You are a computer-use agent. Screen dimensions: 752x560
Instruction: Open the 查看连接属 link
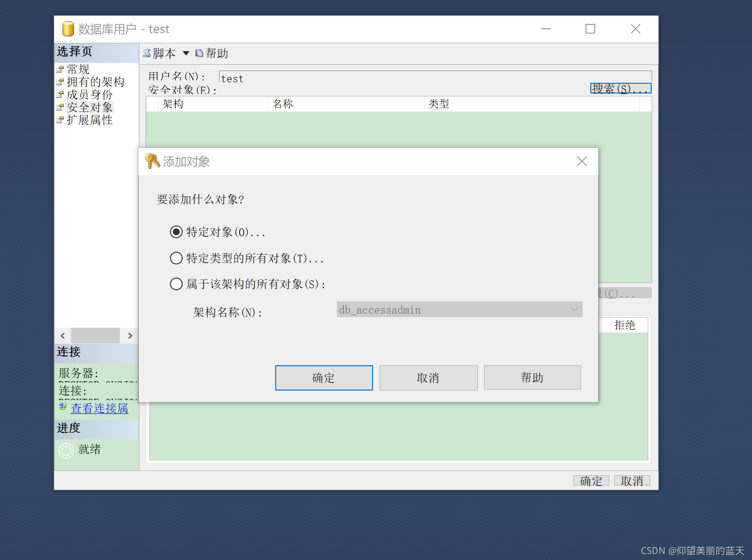pos(99,408)
